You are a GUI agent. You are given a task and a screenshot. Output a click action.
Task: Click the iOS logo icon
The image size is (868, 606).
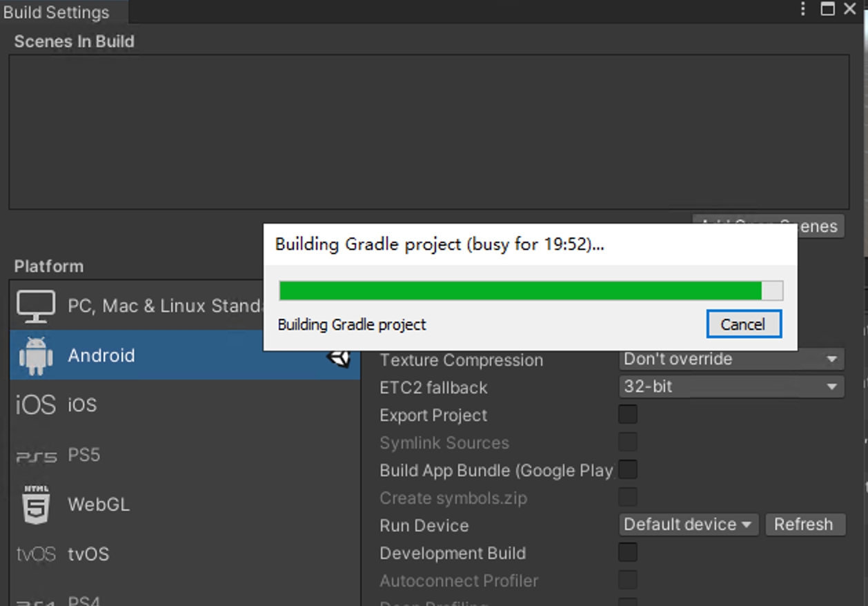36,404
